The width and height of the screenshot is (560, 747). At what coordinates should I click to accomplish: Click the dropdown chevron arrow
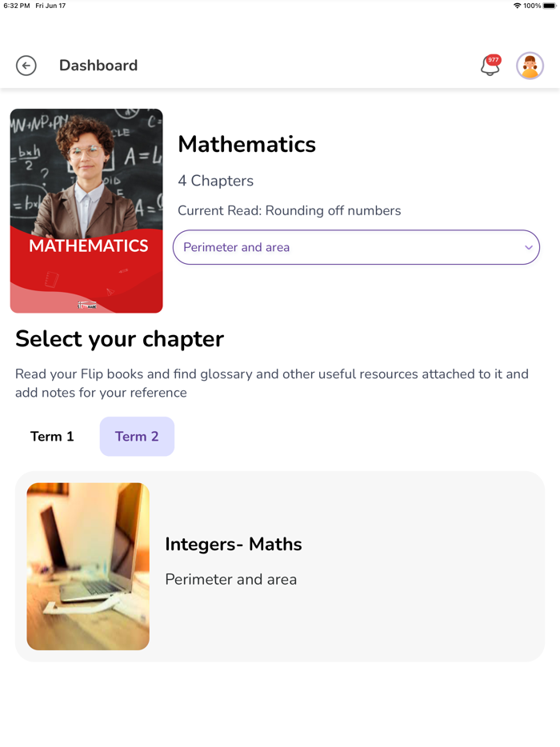[529, 248]
